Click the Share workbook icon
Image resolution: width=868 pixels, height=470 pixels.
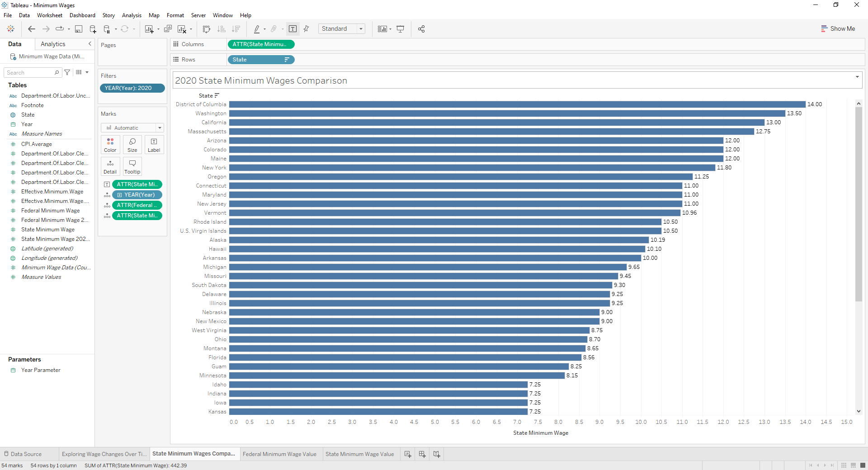421,29
